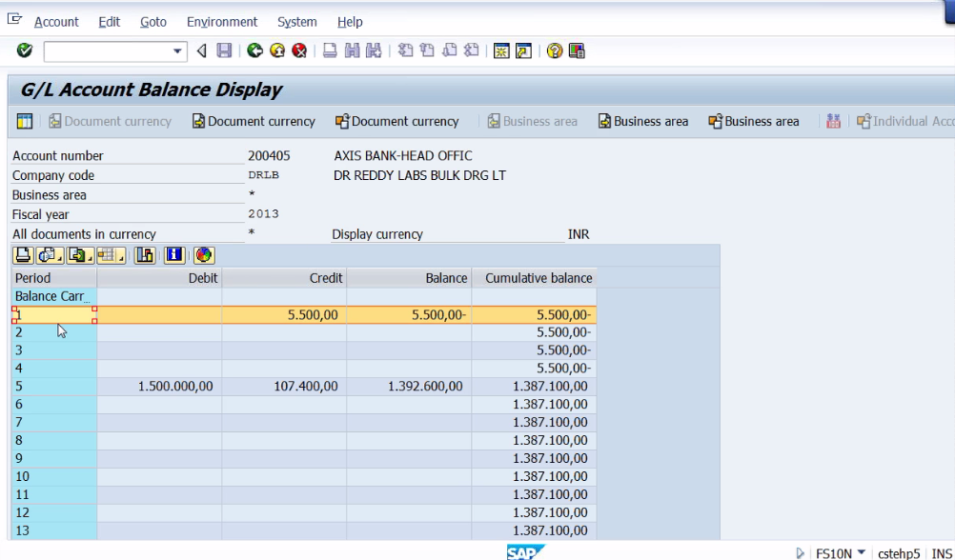Click the second Business area button
The width and height of the screenshot is (955, 560).
coord(643,121)
